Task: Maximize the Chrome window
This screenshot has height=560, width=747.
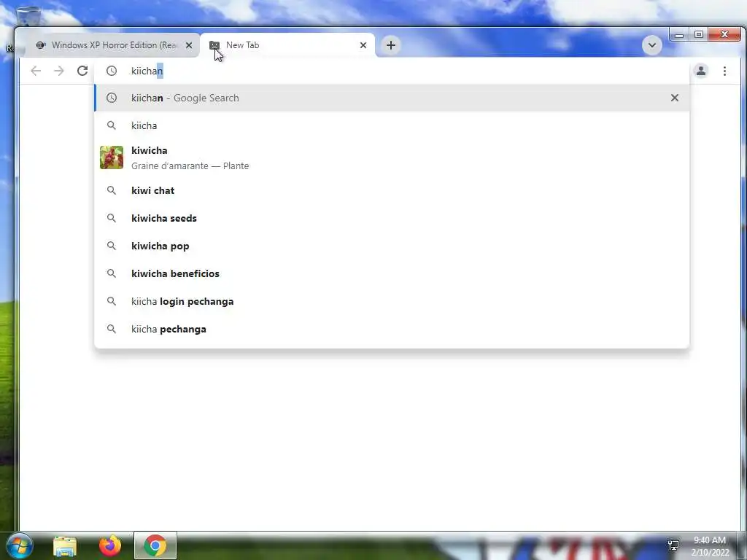Action: tap(699, 34)
